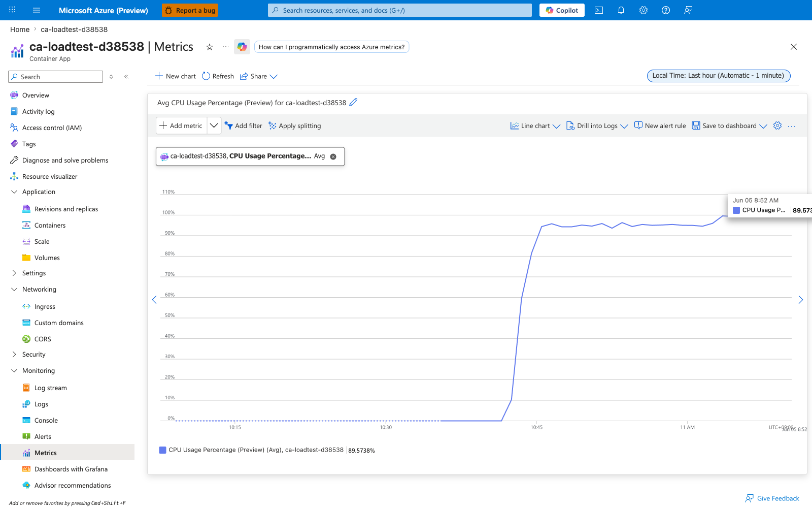Click the chart legend color swatch
This screenshot has width=812, height=508.
click(x=163, y=450)
